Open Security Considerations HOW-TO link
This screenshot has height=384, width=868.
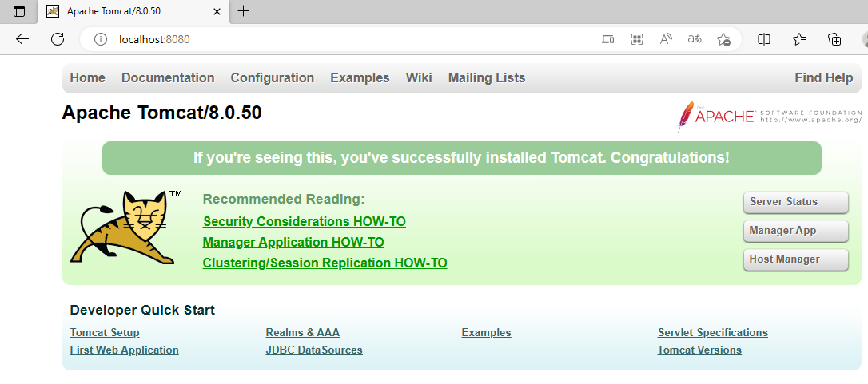[x=305, y=222]
